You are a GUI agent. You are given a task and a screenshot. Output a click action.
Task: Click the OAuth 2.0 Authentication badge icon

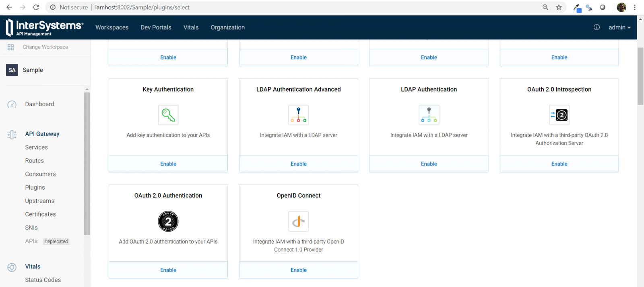(x=168, y=221)
